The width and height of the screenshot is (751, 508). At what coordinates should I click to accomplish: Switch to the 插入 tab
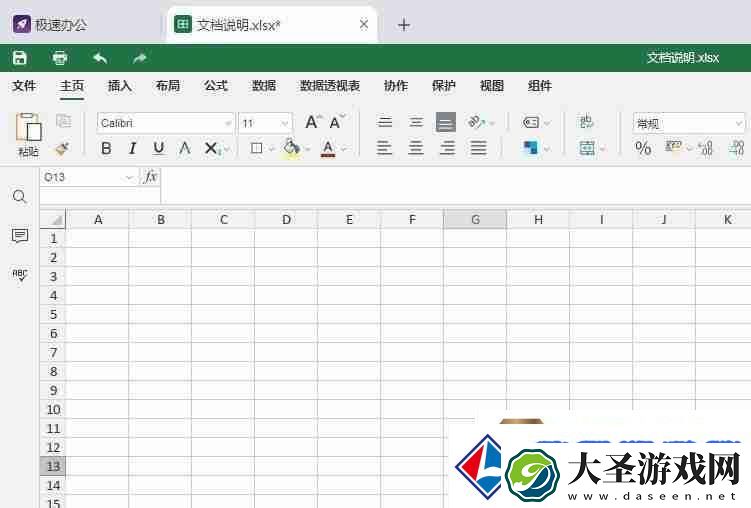click(120, 86)
